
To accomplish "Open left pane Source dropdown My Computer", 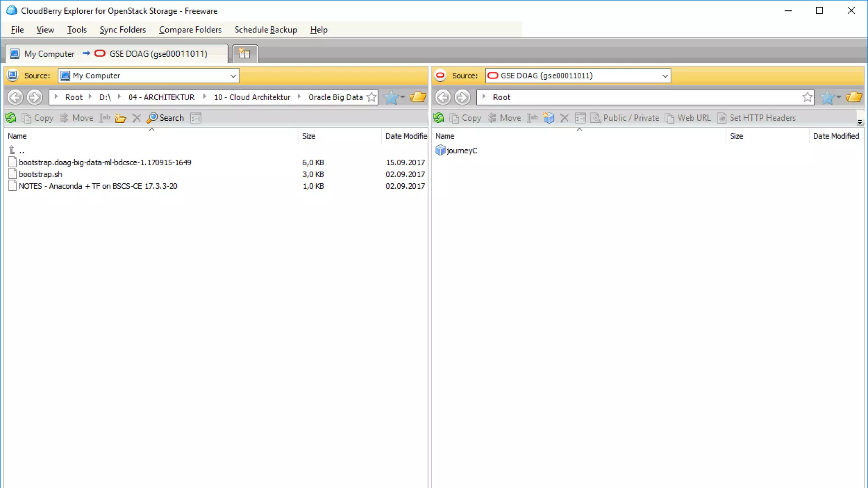I will point(148,76).
